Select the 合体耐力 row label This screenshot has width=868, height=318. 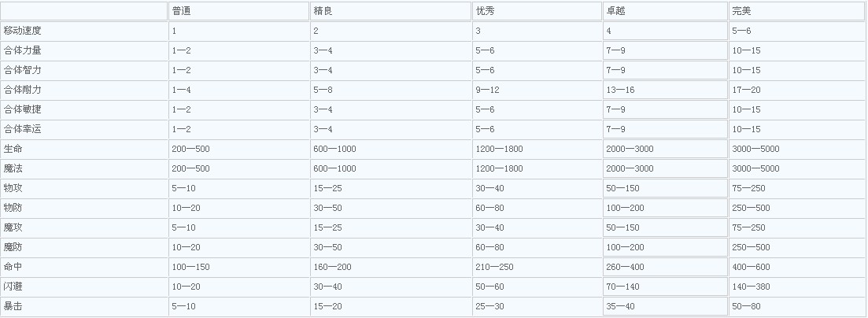click(x=22, y=90)
